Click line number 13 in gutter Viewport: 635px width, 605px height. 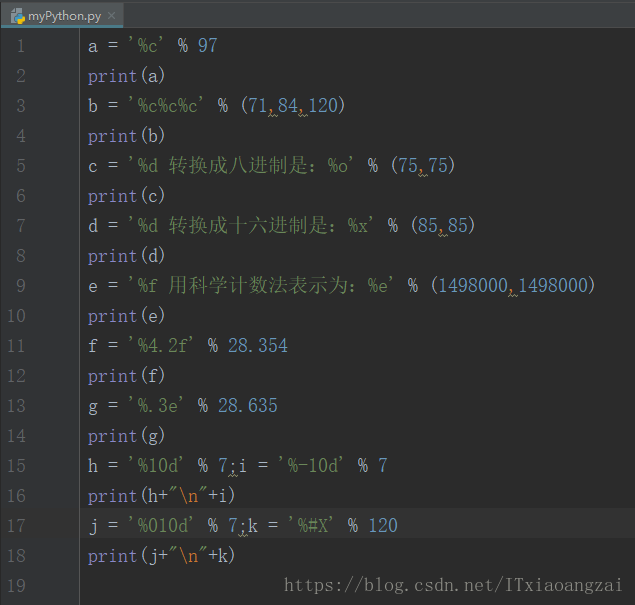16,405
